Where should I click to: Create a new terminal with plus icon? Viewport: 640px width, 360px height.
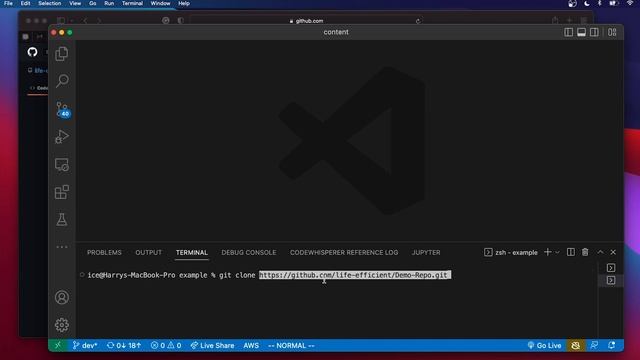pyautogui.click(x=548, y=252)
